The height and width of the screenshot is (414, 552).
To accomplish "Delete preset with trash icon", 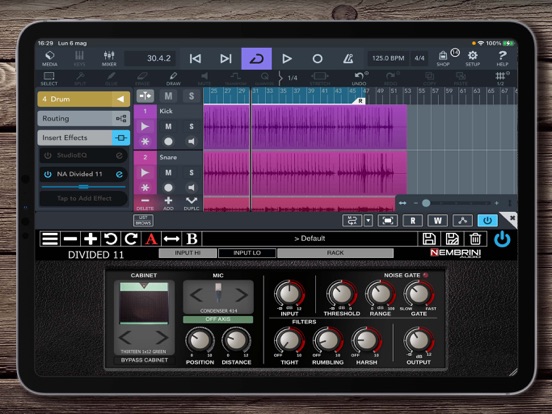I will click(x=475, y=239).
